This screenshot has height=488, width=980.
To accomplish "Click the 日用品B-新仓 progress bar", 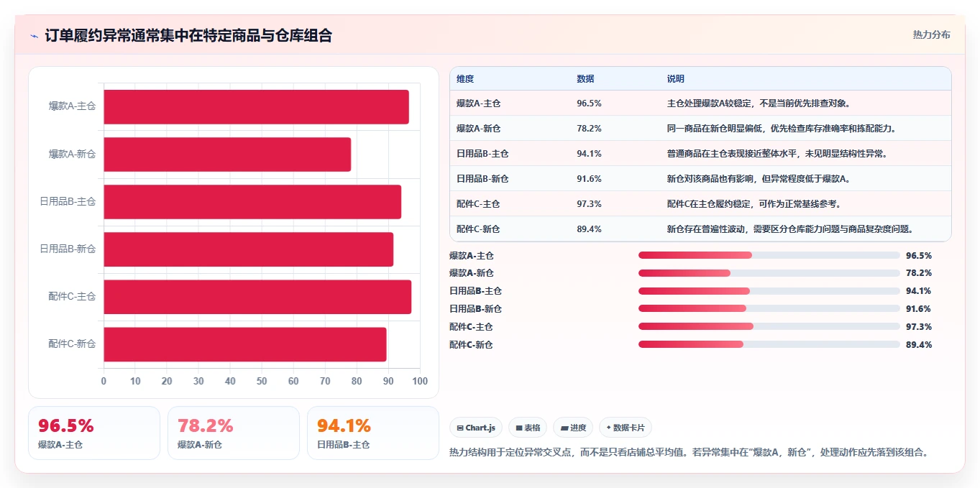I will pos(769,309).
